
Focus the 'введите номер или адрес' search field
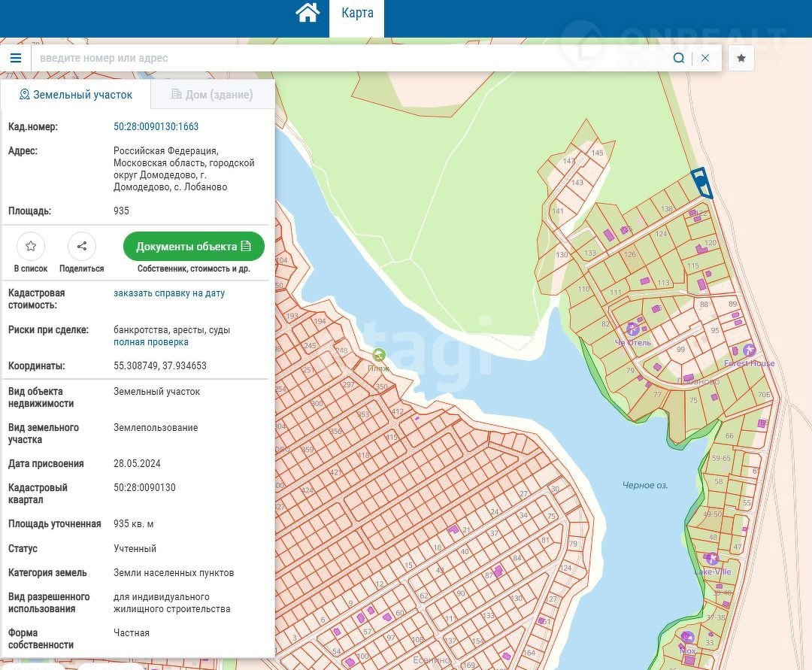(346, 58)
